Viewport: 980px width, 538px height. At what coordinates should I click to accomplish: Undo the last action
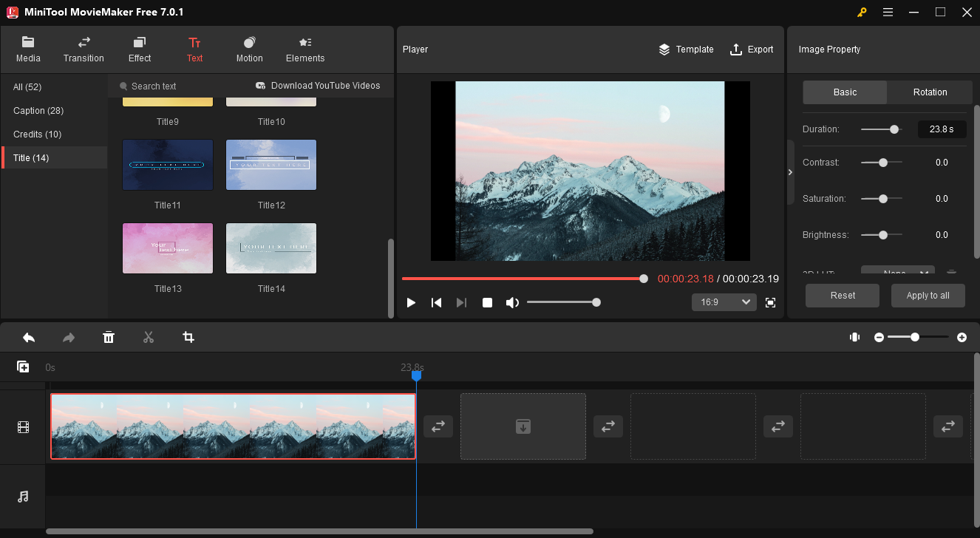[x=29, y=337]
